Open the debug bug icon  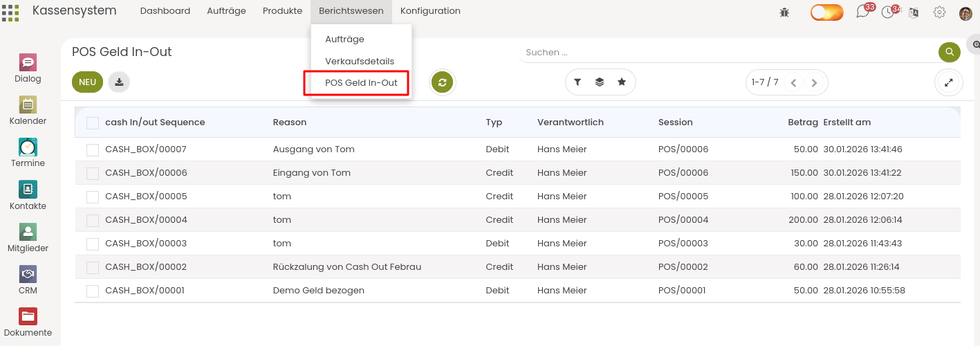[784, 12]
